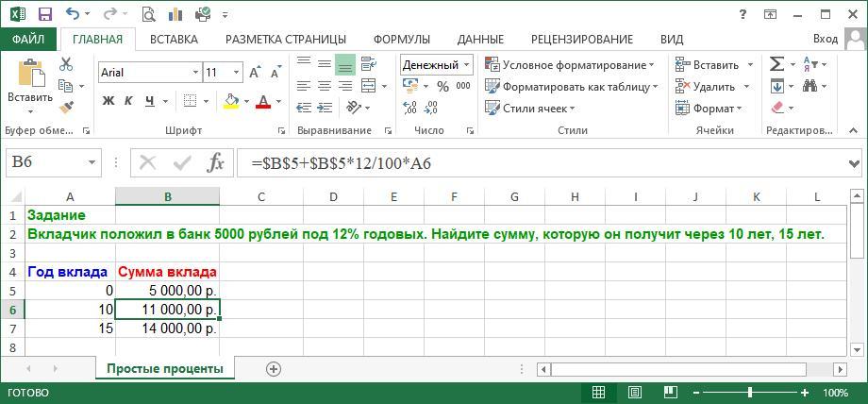Viewport: 868px width, 404px height.
Task: Click the Cut scissors icon
Action: coord(66,64)
